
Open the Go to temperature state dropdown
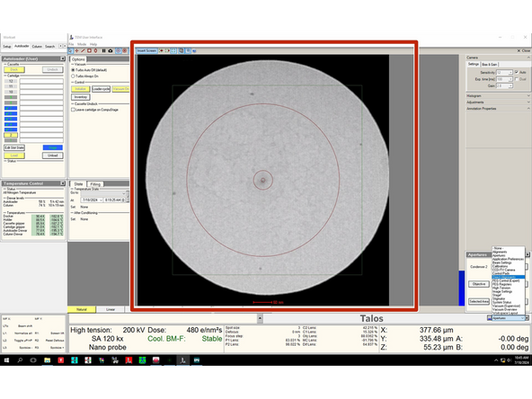[123, 193]
